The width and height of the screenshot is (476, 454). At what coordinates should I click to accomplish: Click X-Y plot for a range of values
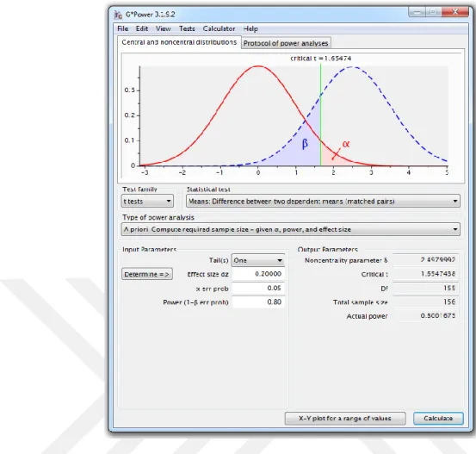345,418
